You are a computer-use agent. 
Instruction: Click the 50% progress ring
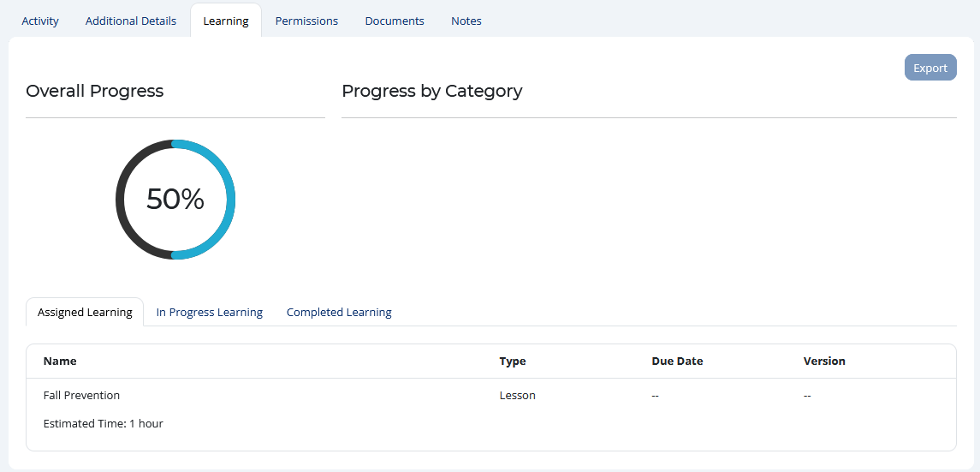(x=175, y=200)
